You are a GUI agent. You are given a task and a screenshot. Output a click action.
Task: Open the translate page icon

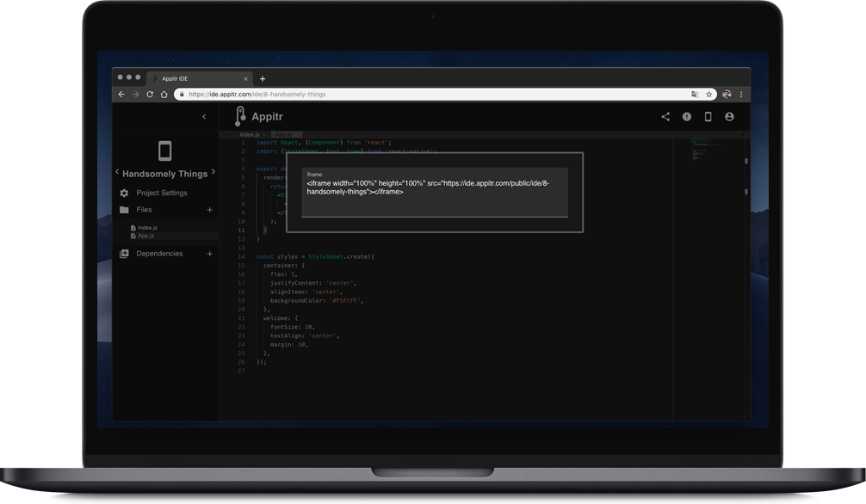pyautogui.click(x=694, y=95)
